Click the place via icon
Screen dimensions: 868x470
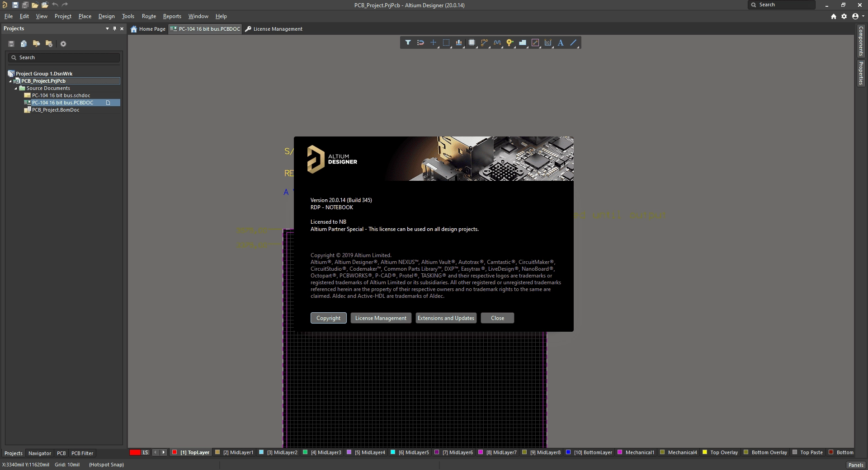tap(510, 42)
